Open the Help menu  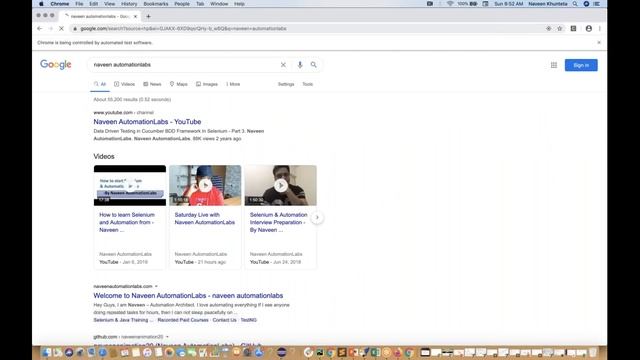coord(239,4)
